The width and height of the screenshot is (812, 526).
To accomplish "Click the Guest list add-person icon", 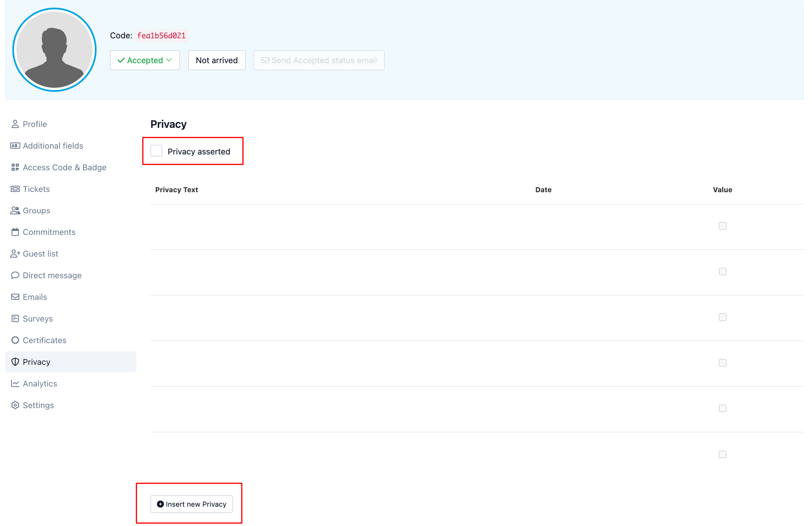I will tap(15, 254).
